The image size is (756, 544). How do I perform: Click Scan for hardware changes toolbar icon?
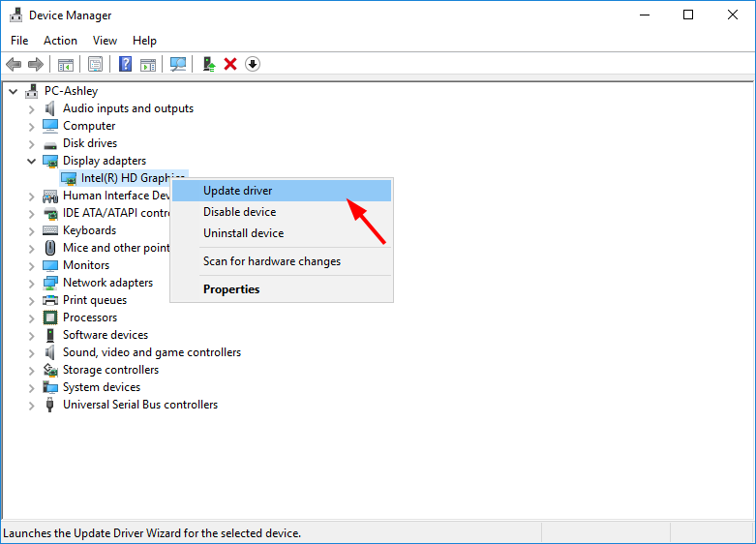[x=178, y=64]
